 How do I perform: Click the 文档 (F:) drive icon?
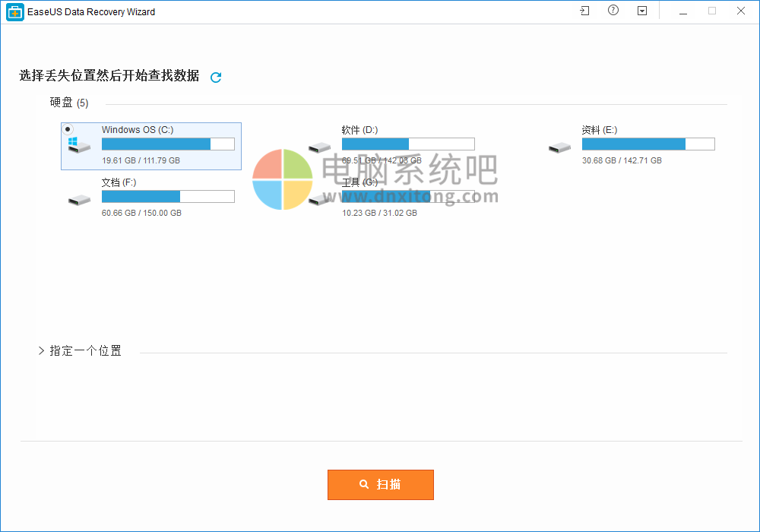tap(80, 200)
